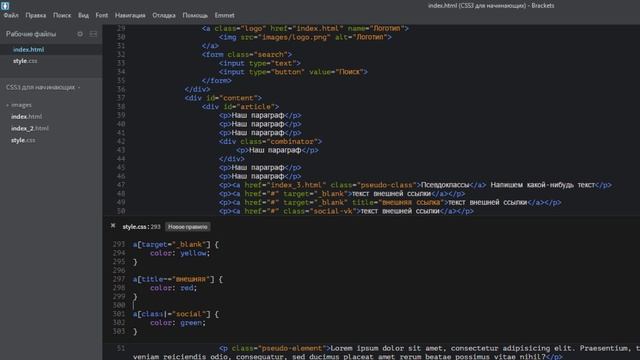Click the title="внешняя ссылка" attribute on line 49
Viewport: 640px width, 360px height.
point(398,203)
